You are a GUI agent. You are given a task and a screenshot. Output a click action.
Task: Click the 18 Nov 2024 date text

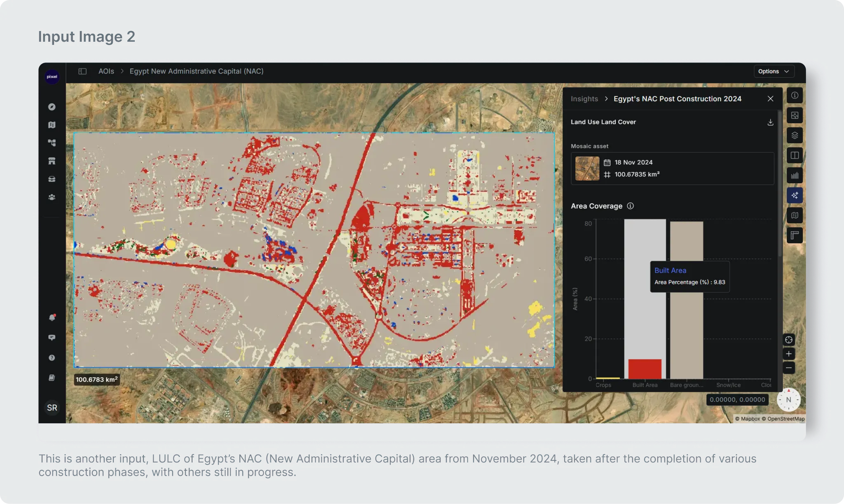pyautogui.click(x=633, y=162)
